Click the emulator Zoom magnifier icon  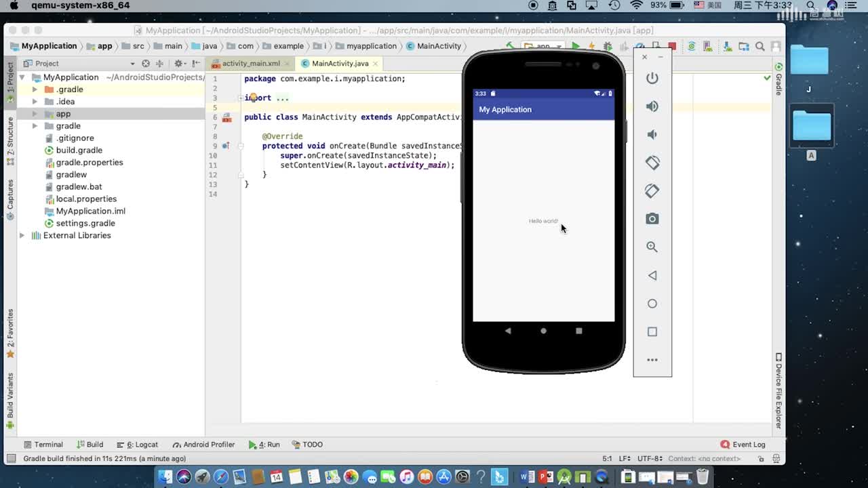[652, 247]
